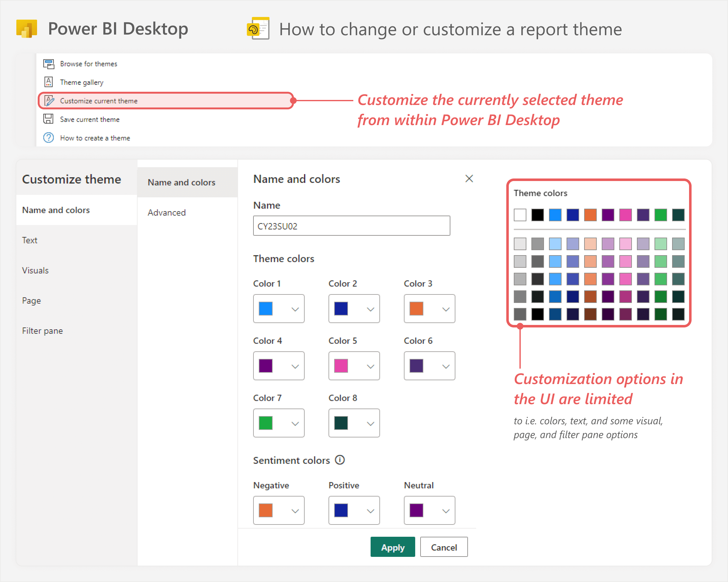Expand the Color 6 dropdown
The image size is (728, 582).
pyautogui.click(x=430, y=366)
